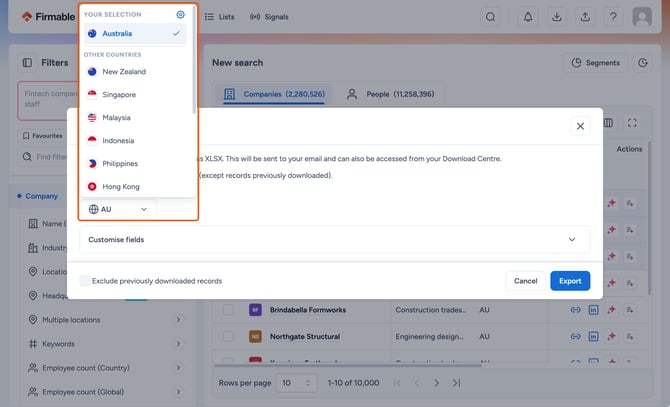The image size is (670, 407).
Task: Open help question mark icon
Action: 613,17
